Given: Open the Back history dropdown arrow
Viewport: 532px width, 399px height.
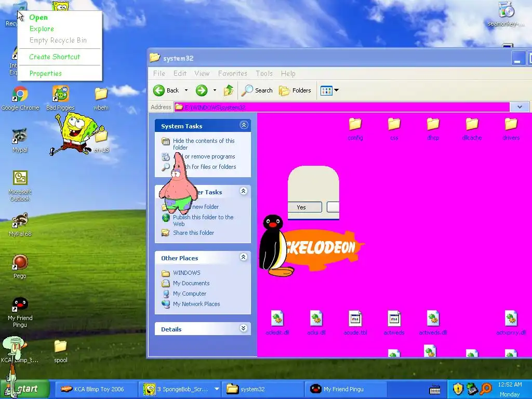Looking at the screenshot, I should pos(186,90).
